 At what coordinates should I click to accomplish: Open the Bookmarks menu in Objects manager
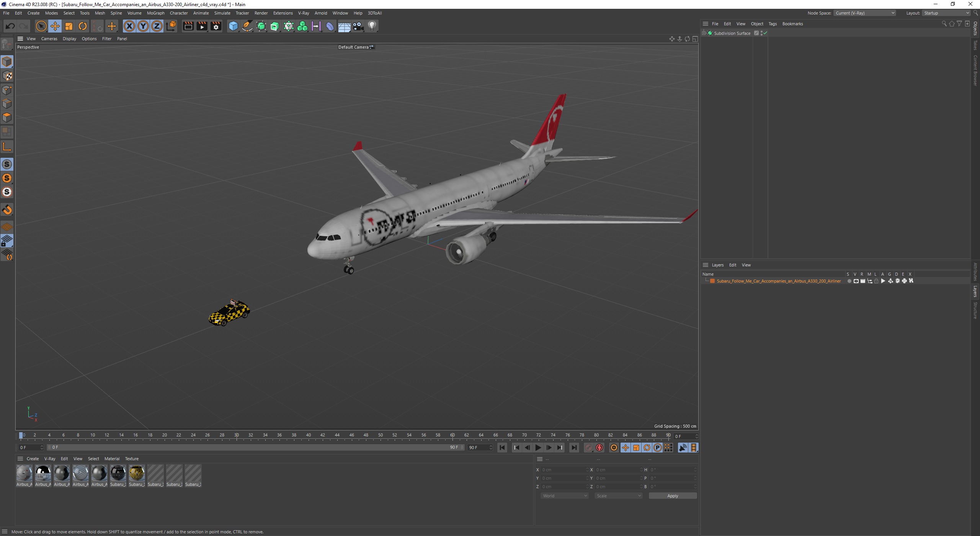[x=792, y=24]
